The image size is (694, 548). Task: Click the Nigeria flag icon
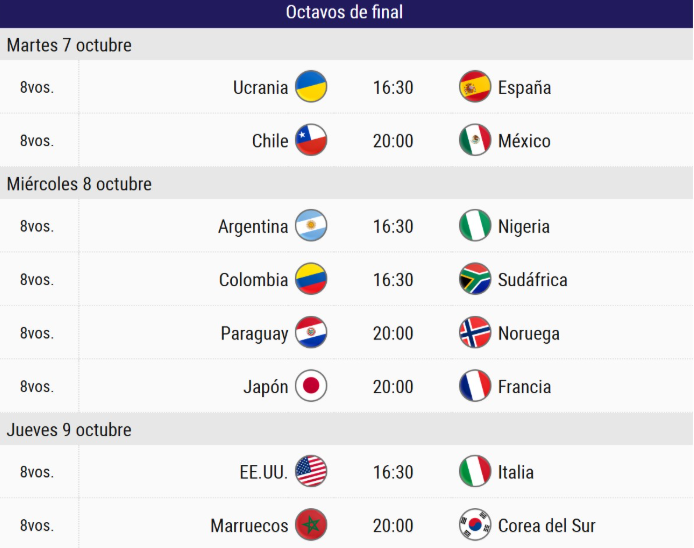[475, 227]
